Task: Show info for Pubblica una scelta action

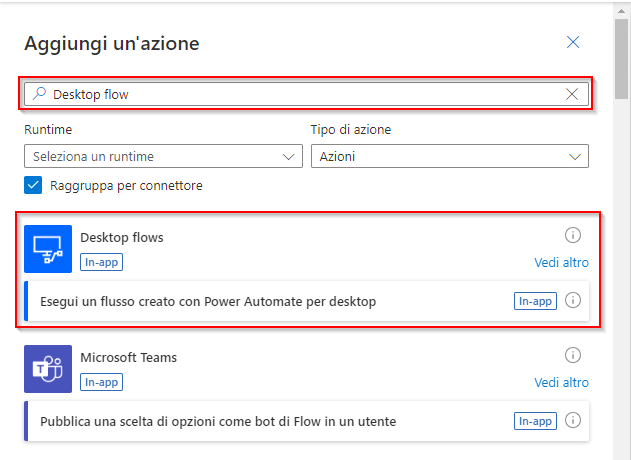Action: pos(573,420)
